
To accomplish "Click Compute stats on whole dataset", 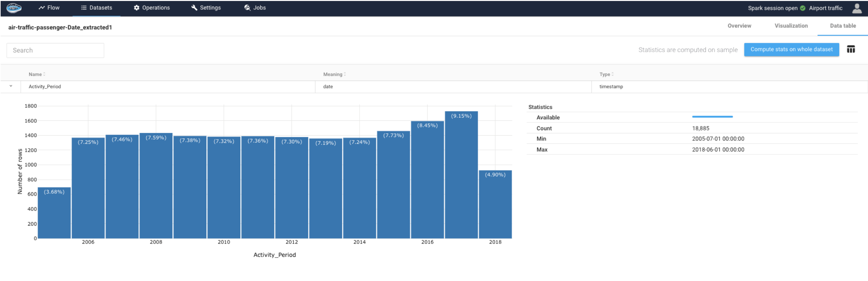I will click(791, 50).
